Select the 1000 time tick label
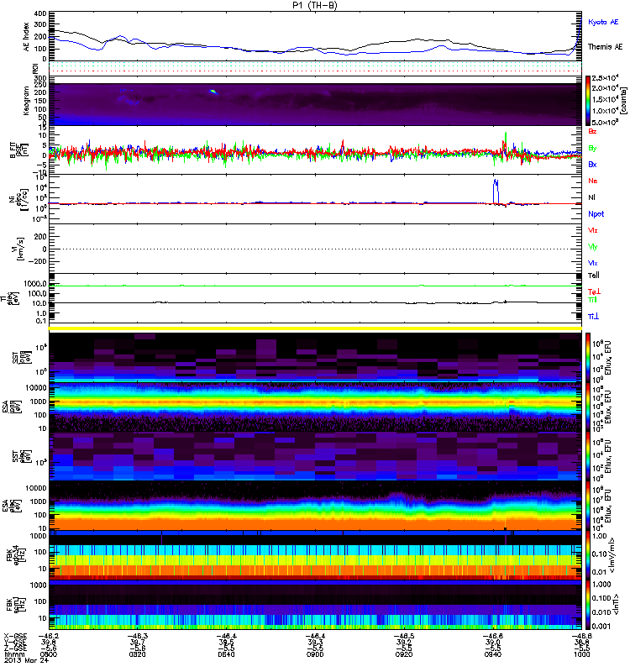The image size is (630, 672). point(581,654)
